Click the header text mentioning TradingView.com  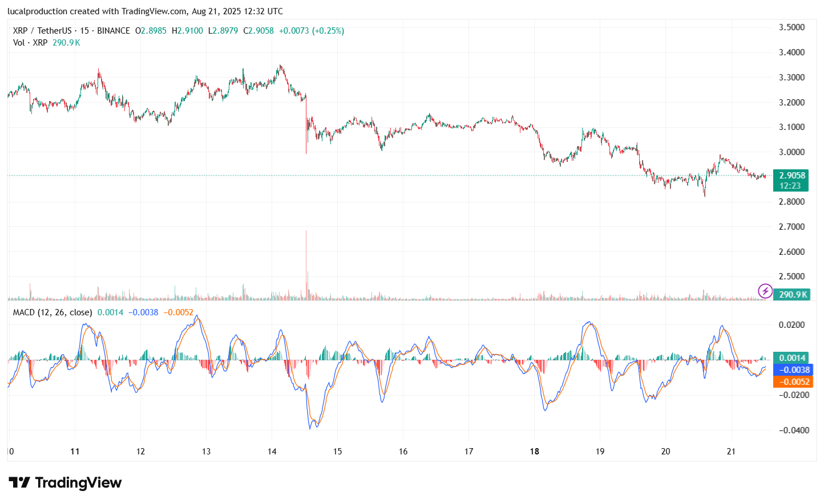[x=145, y=11]
